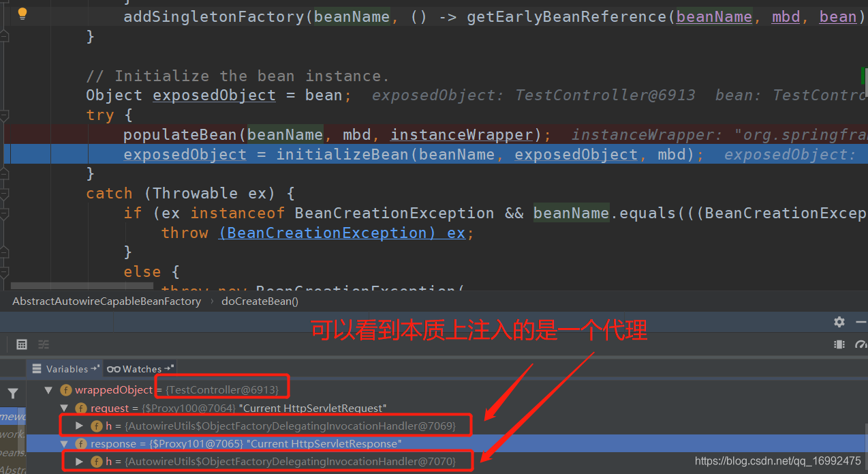This screenshot has height=474, width=868.
Task: Switch to the Watches tab
Action: [x=140, y=369]
